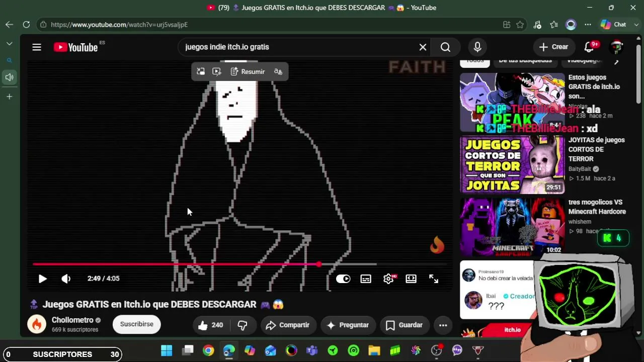The image size is (644, 362).
Task: Switch to theater mode
Action: (411, 279)
